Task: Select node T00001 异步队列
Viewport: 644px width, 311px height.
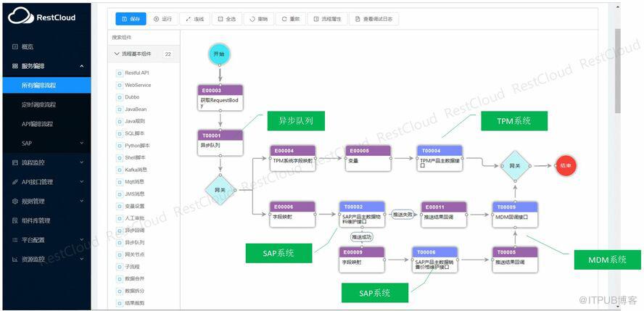Action: pyautogui.click(x=220, y=143)
